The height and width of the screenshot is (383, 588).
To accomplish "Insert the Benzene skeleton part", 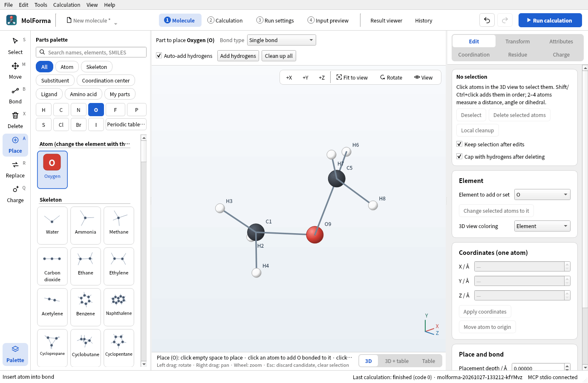I will (86, 304).
